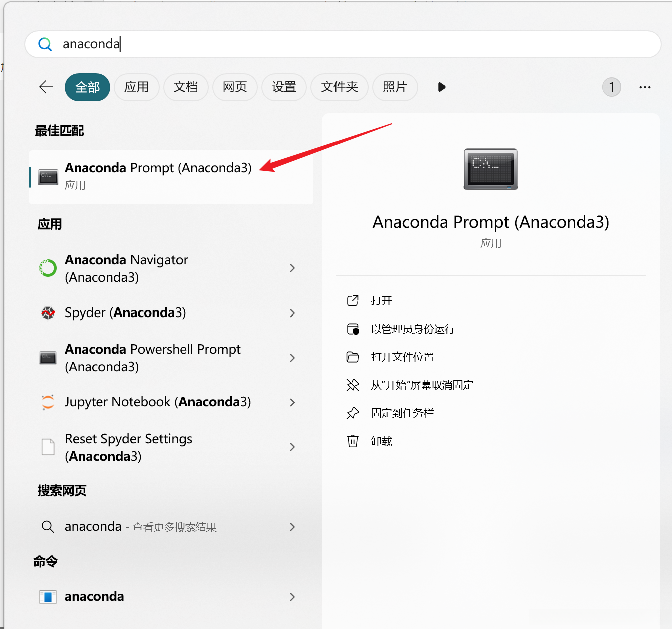The width and height of the screenshot is (672, 629).
Task: Click the folder icon beside 打开文件位置
Action: pos(353,357)
